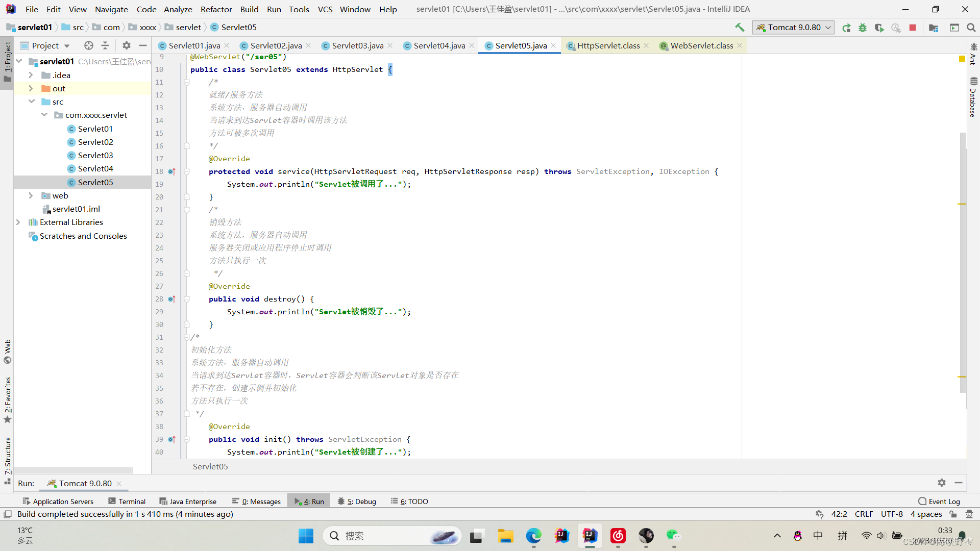Click the locate file crosshair icon
Viewport: 980px width, 551px height.
tap(89, 45)
